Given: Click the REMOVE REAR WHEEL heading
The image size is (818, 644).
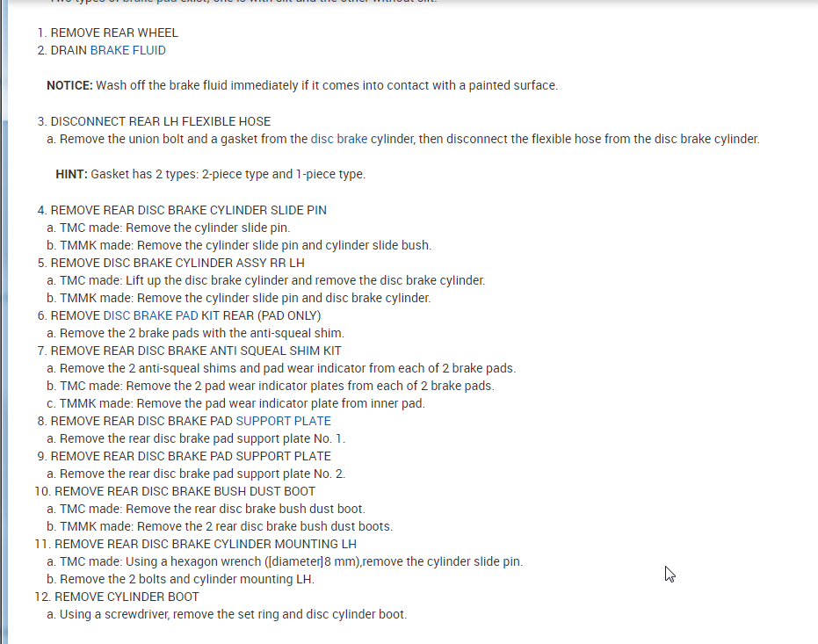Looking at the screenshot, I should 114,33.
